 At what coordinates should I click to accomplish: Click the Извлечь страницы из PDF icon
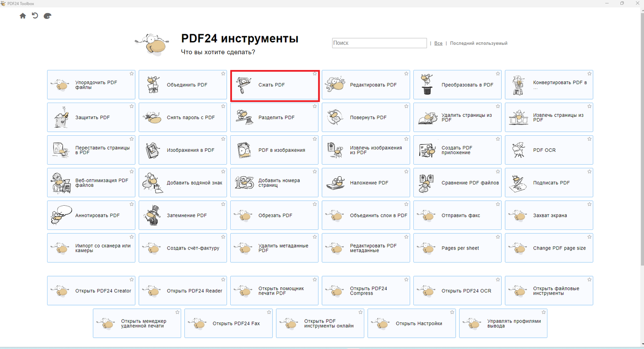[x=518, y=118]
